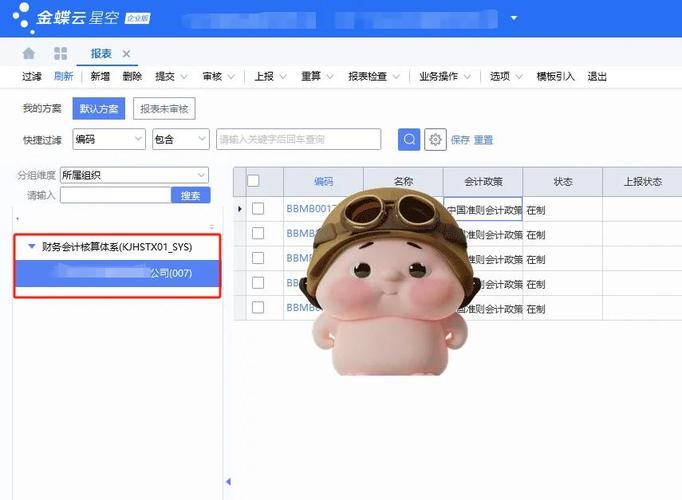The height and width of the screenshot is (500, 682).
Task: Click 删除 in the toolbar
Action: point(132,77)
